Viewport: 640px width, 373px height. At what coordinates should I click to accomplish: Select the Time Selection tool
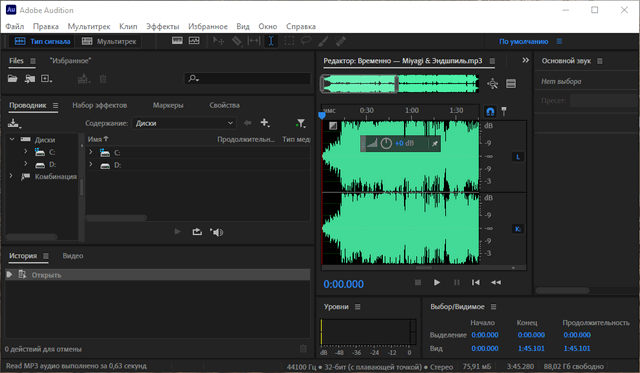coord(271,41)
